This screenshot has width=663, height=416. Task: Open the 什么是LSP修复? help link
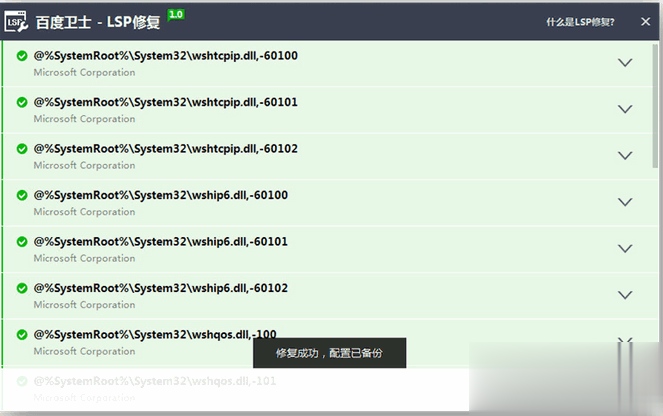click(580, 22)
